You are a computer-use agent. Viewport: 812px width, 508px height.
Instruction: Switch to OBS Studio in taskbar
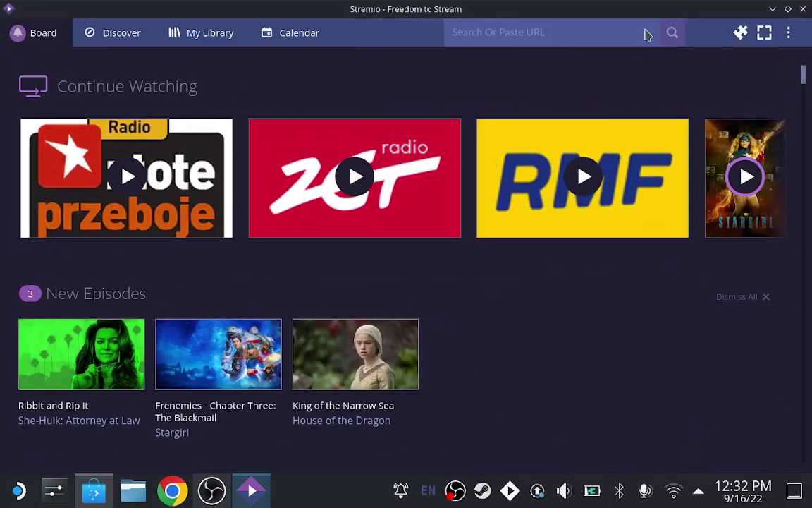pos(211,490)
